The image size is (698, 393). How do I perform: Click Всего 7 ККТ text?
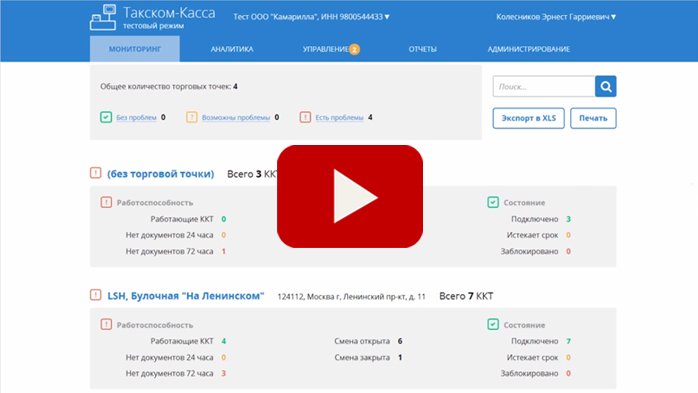[x=466, y=296]
